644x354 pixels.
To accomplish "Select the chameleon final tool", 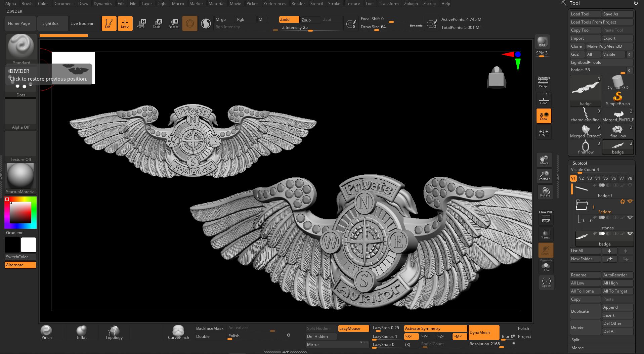I will click(585, 115).
